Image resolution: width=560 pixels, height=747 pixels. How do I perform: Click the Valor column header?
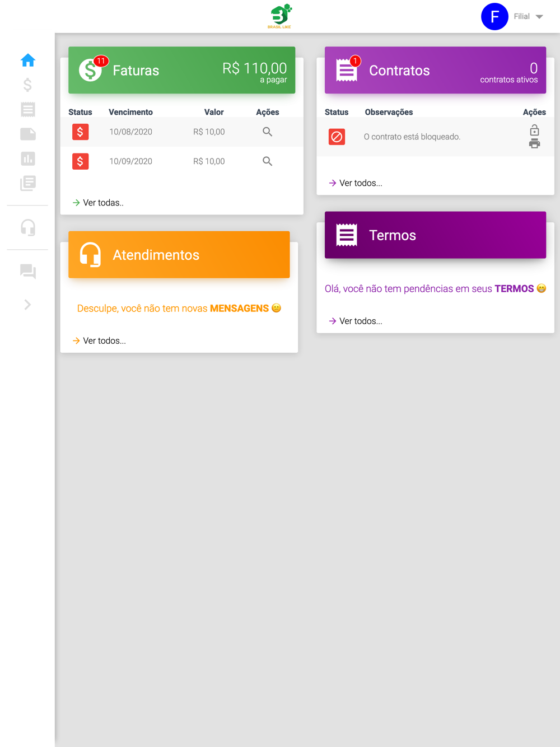[214, 112]
